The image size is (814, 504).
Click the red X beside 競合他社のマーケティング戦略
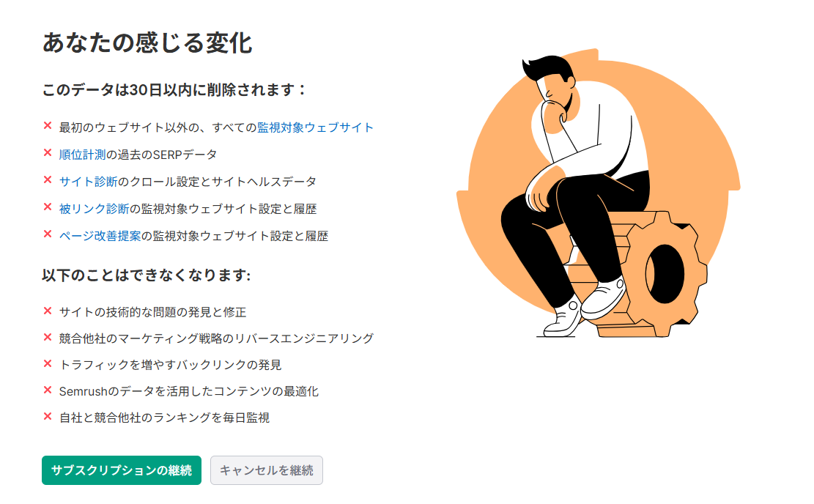[x=48, y=337]
